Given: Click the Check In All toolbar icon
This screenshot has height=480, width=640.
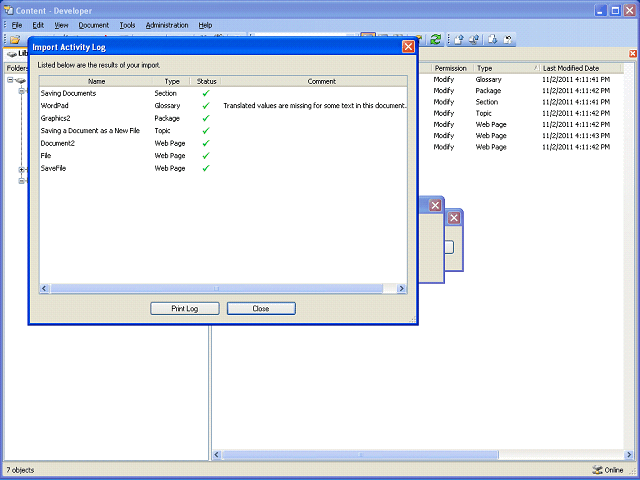Looking at the screenshot, I should click(474, 40).
